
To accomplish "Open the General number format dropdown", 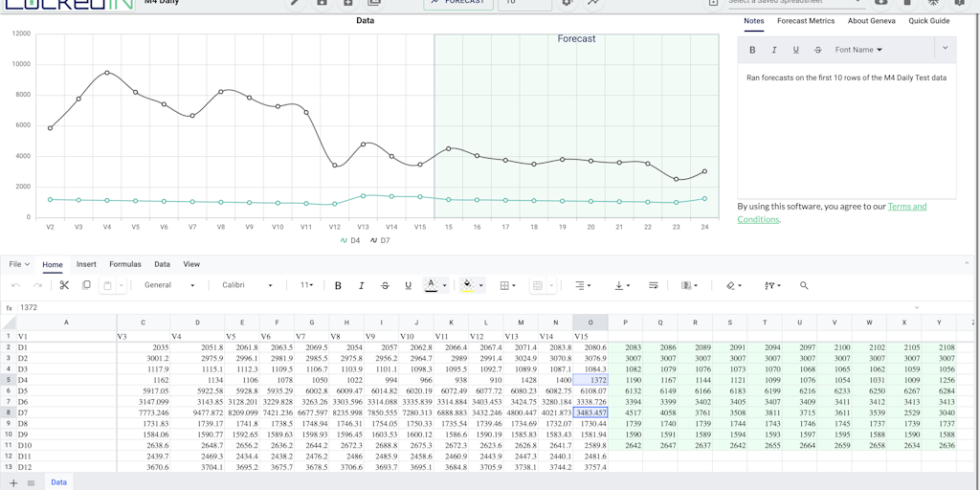I will click(x=169, y=285).
